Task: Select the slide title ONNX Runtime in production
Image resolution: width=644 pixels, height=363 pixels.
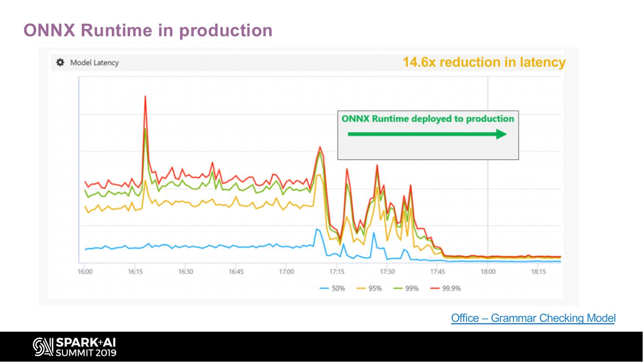Action: 148,30
